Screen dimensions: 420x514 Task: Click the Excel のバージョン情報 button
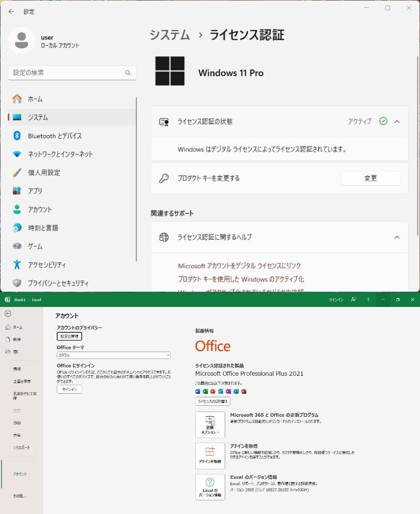click(x=210, y=487)
